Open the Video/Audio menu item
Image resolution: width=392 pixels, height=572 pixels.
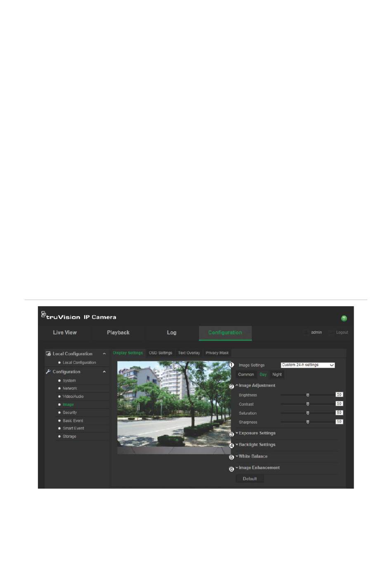73,397
